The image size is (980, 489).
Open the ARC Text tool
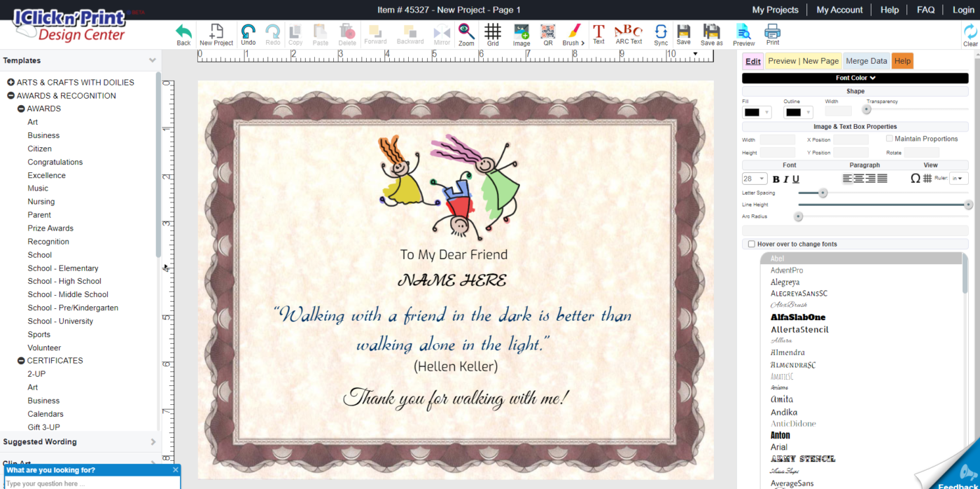628,33
